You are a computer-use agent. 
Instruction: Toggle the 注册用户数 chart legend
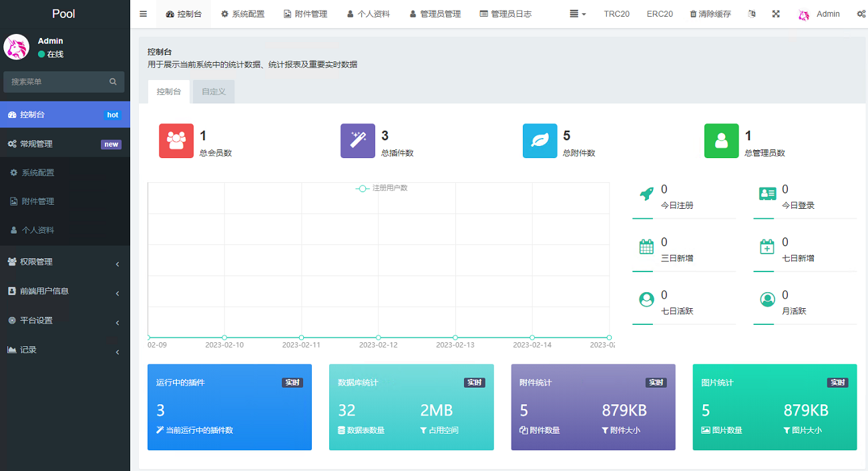382,188
